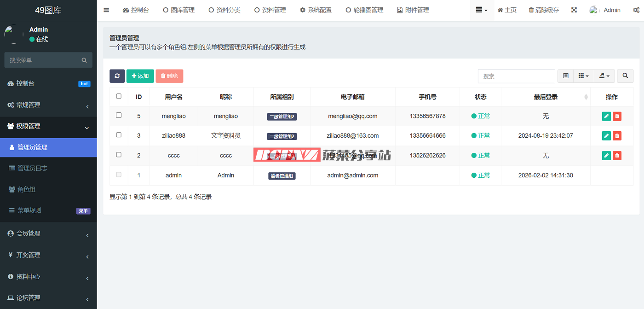
Task: Toggle the sidebar hamburger menu icon
Action: click(x=106, y=10)
